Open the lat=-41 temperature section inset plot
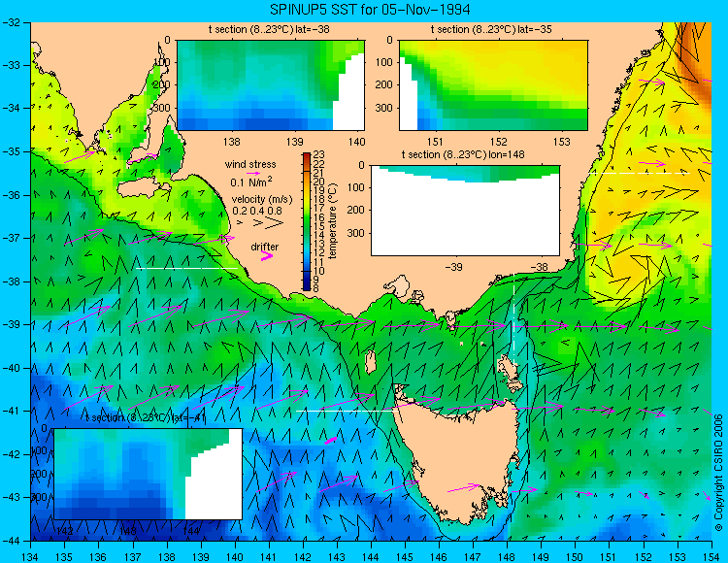The image size is (728, 563). click(149, 474)
